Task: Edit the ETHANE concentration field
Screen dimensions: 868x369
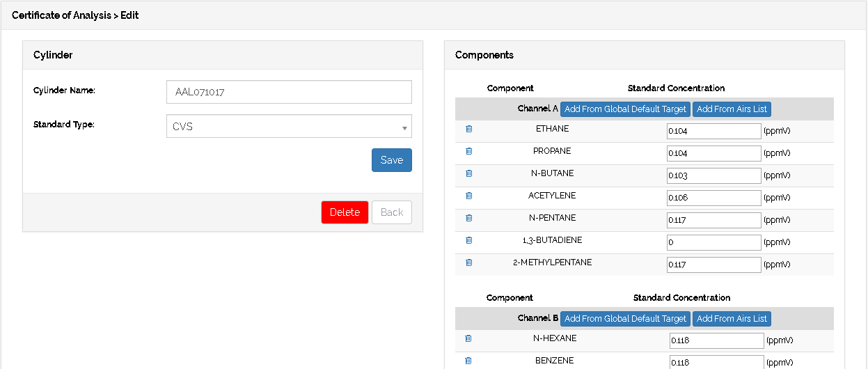Action: [713, 131]
